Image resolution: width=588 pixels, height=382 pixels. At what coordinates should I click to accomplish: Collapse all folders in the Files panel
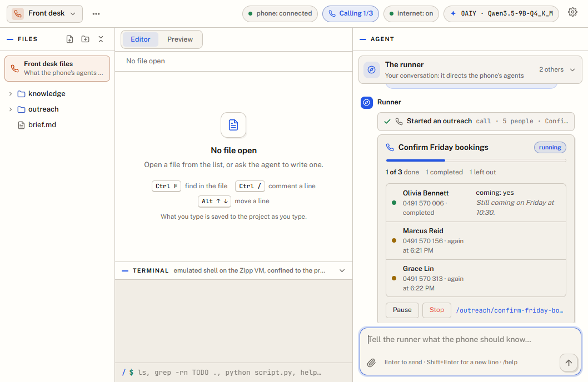pyautogui.click(x=101, y=39)
